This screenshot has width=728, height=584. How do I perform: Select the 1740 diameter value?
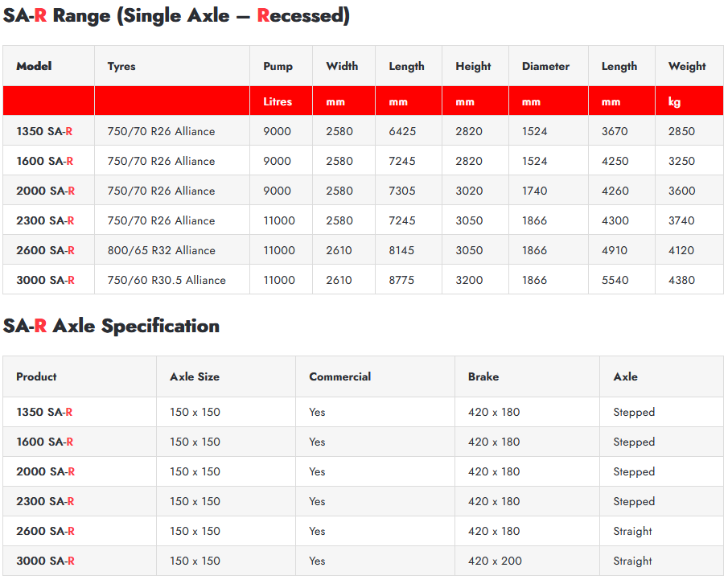(534, 191)
